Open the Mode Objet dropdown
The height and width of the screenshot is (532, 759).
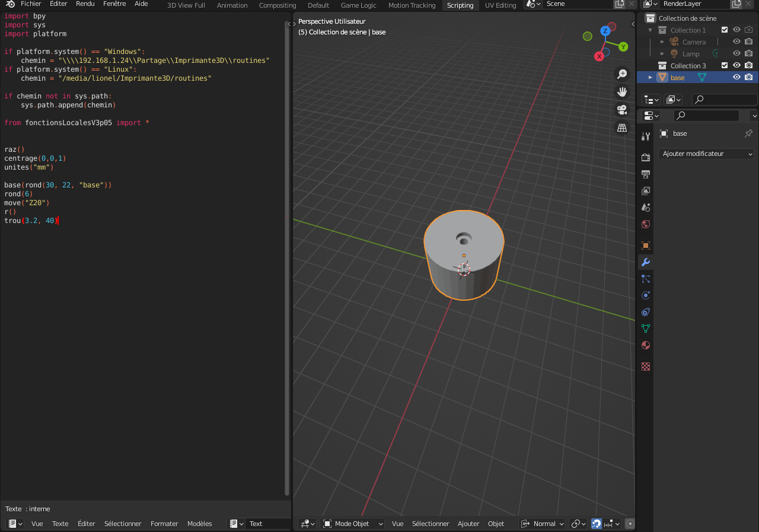tap(353, 524)
